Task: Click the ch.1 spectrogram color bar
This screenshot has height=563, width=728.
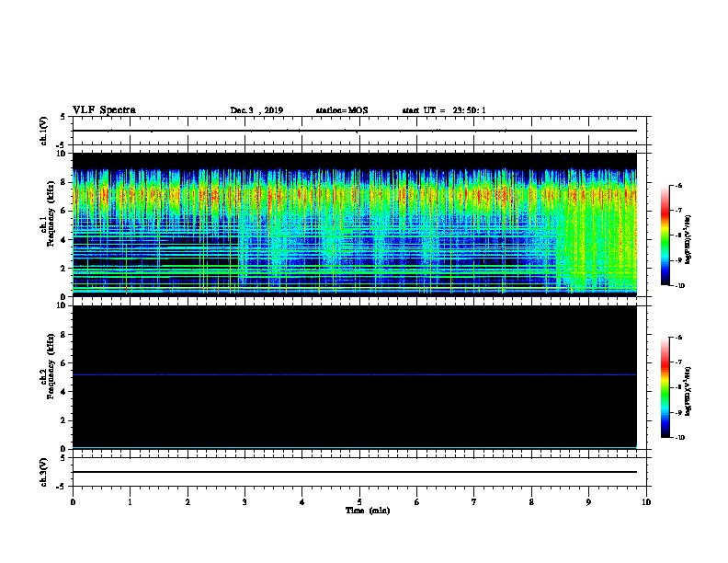Action: click(x=665, y=236)
